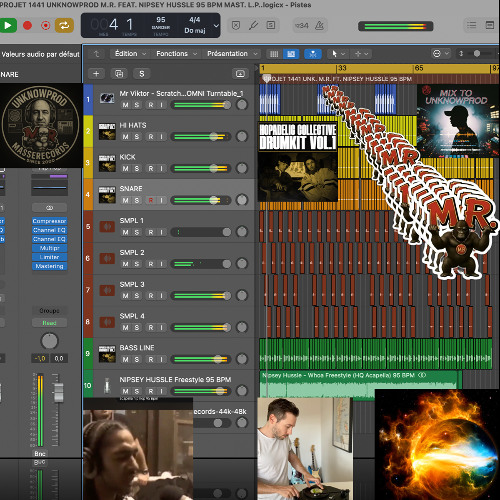Open the round icon pop-up menu beside zoom

click(x=440, y=54)
